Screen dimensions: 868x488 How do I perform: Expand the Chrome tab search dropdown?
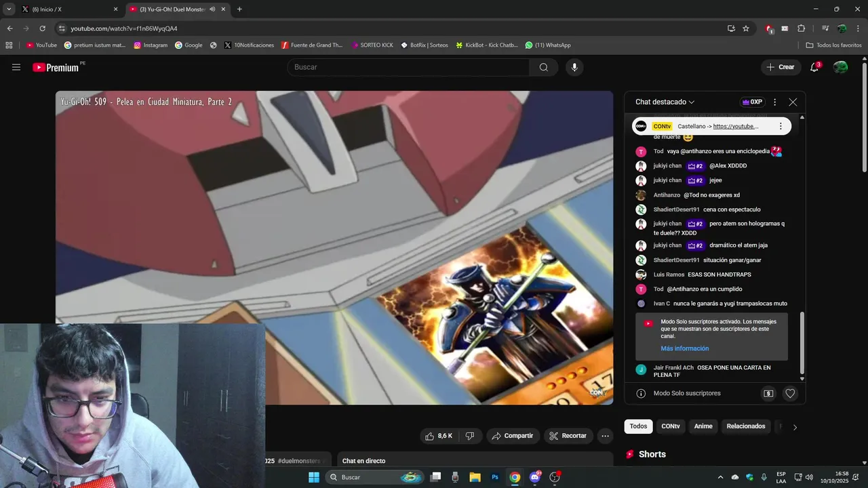tap(8, 9)
